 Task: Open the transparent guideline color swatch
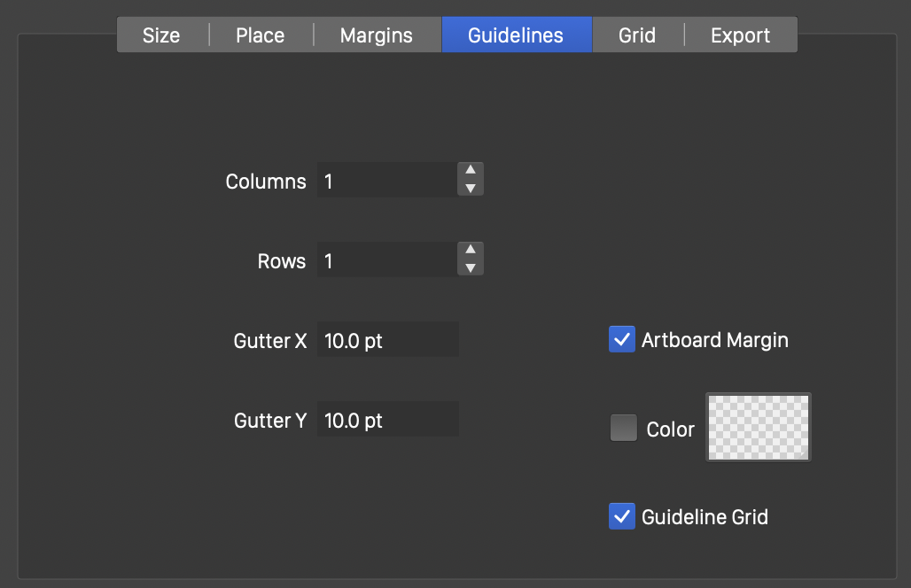(758, 428)
